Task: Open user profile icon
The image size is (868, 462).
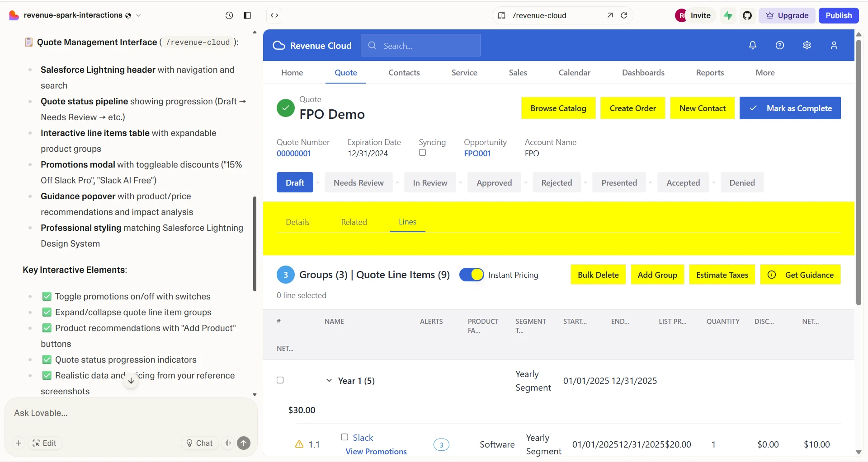Action: click(834, 45)
